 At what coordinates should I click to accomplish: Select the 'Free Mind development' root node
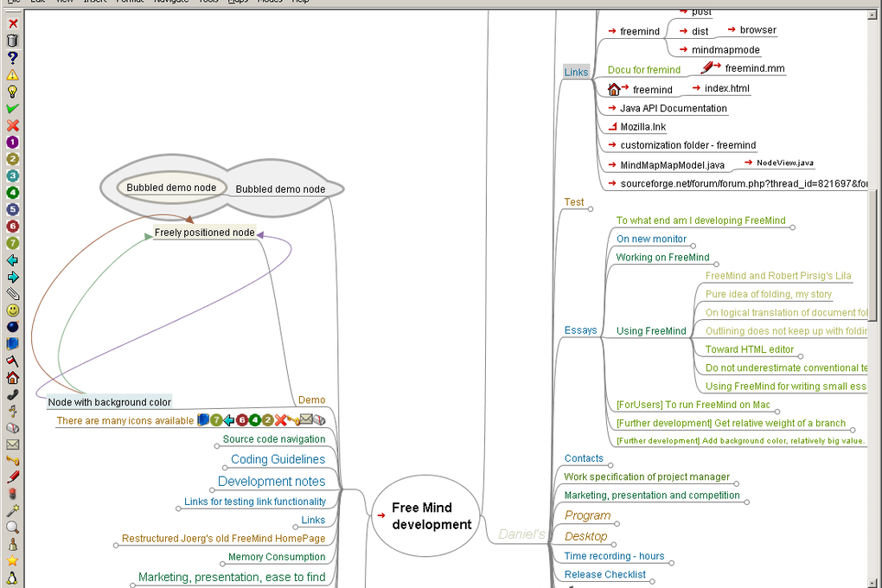point(425,516)
